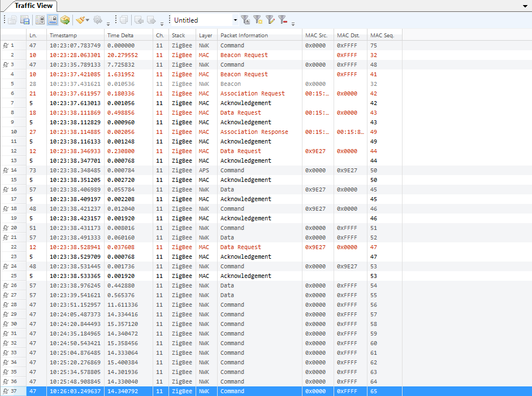Click Acknowledgement in row 7
The width and height of the screenshot is (532, 396).
[x=245, y=103]
